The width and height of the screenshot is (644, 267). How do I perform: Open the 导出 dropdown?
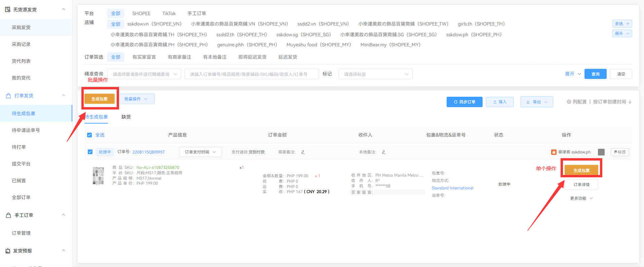pos(537,102)
